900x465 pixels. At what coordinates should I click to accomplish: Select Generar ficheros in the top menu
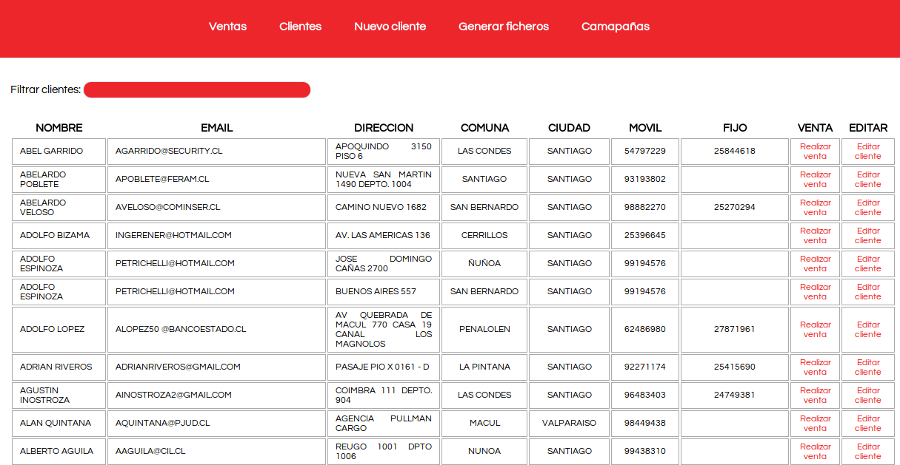click(503, 27)
